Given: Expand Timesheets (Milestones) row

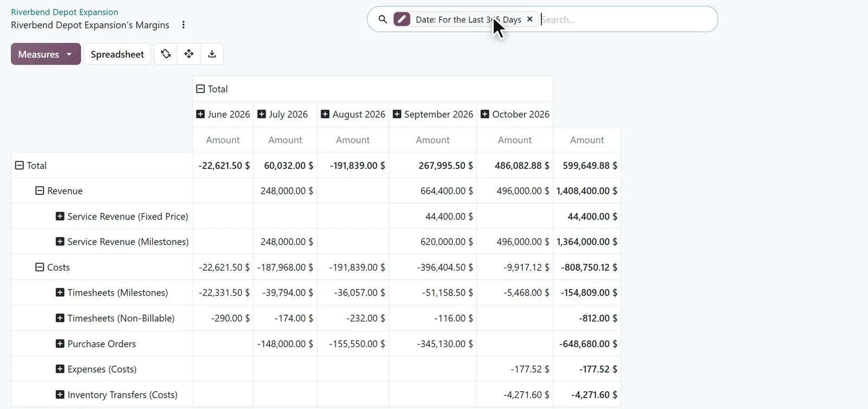Looking at the screenshot, I should [60, 292].
